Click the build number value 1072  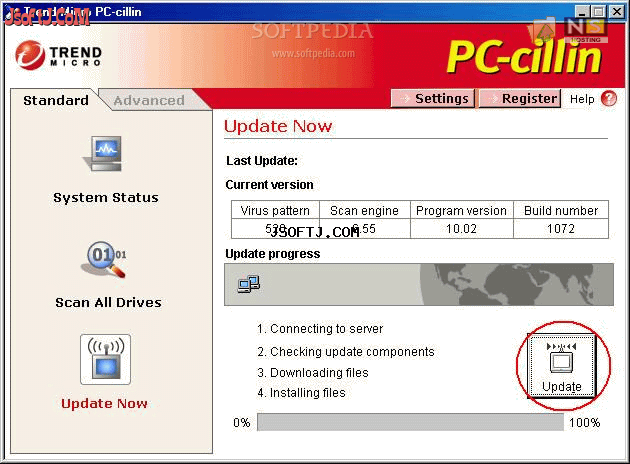[x=561, y=229]
